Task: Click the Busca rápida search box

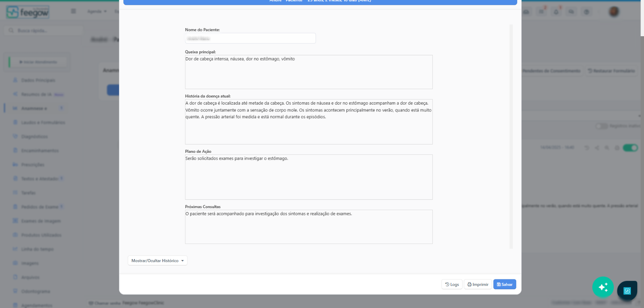Action: (x=45, y=31)
